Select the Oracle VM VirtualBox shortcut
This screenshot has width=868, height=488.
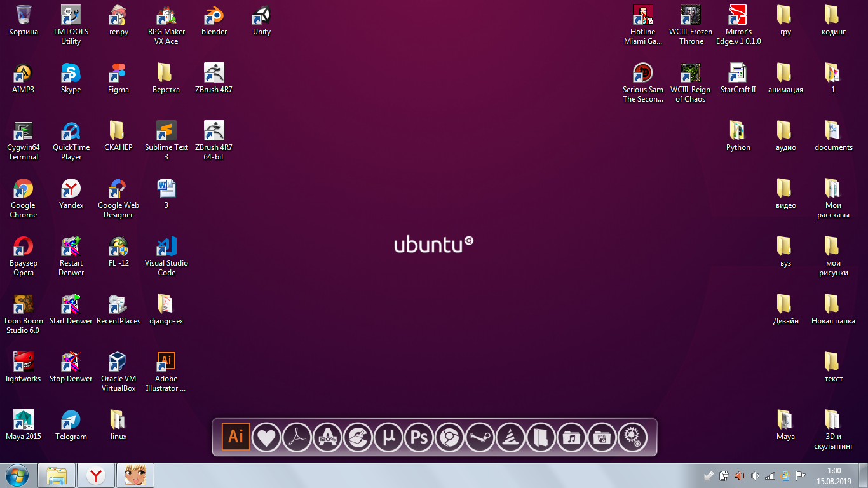coord(118,372)
